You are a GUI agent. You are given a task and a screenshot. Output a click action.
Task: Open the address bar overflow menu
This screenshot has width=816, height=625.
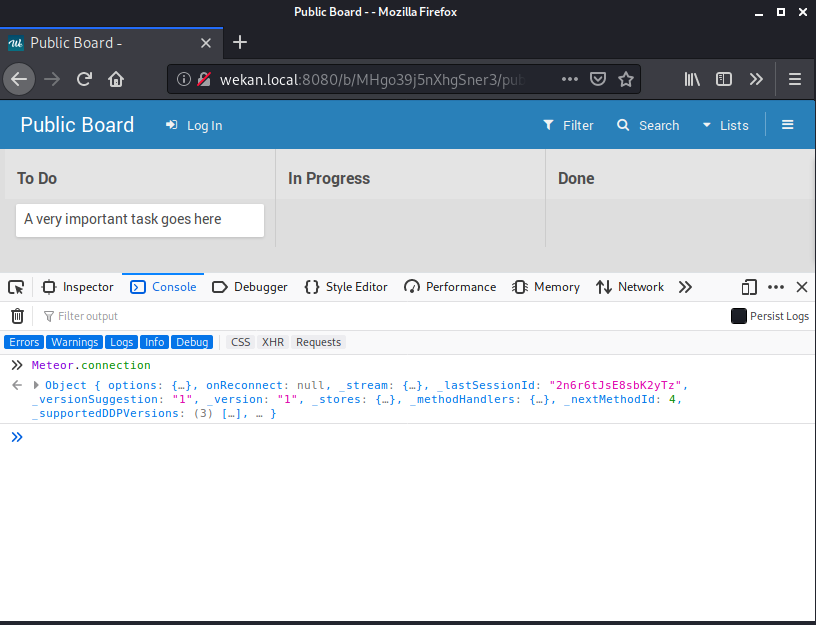[570, 79]
